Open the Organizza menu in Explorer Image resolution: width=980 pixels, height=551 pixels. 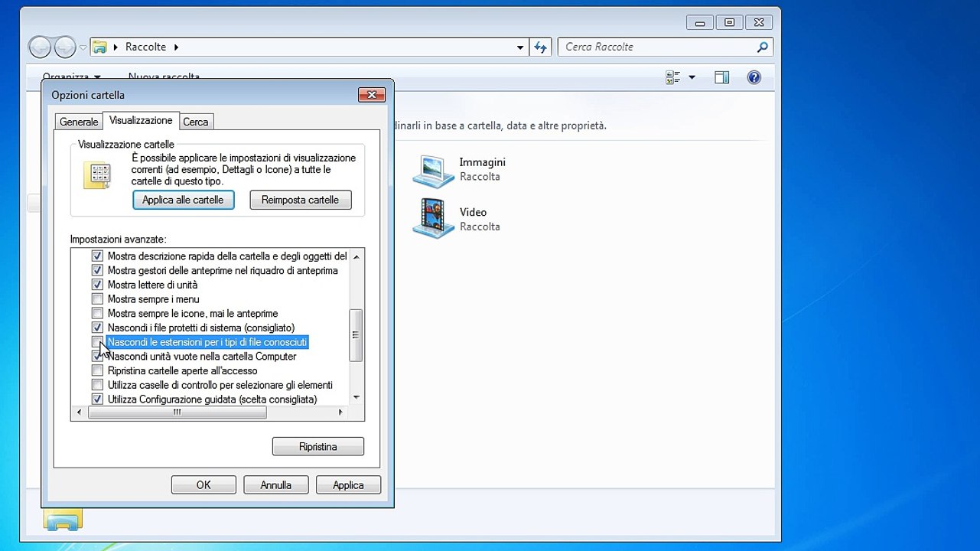tap(71, 77)
